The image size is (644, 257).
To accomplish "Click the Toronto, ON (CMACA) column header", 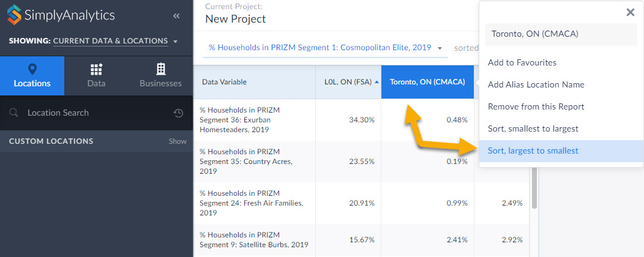I will coord(427,82).
